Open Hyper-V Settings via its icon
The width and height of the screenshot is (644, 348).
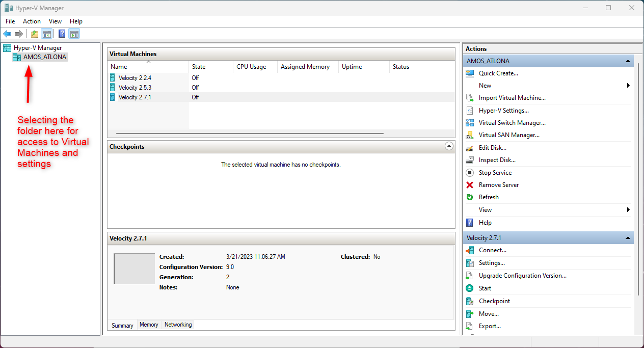(x=470, y=111)
